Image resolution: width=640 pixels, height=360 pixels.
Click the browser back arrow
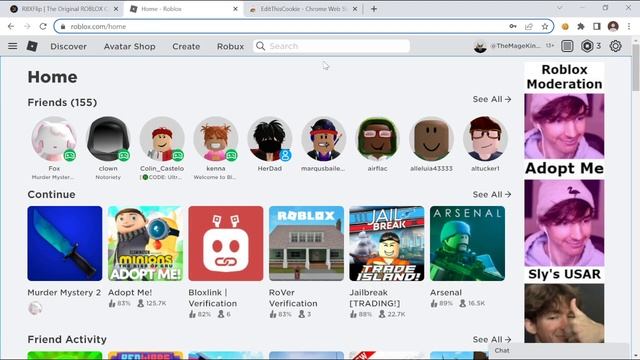point(11,27)
